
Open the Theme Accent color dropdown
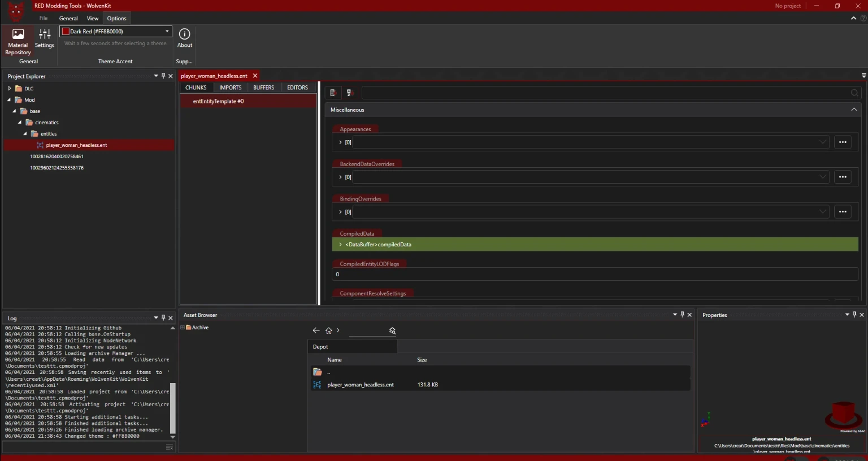[167, 32]
